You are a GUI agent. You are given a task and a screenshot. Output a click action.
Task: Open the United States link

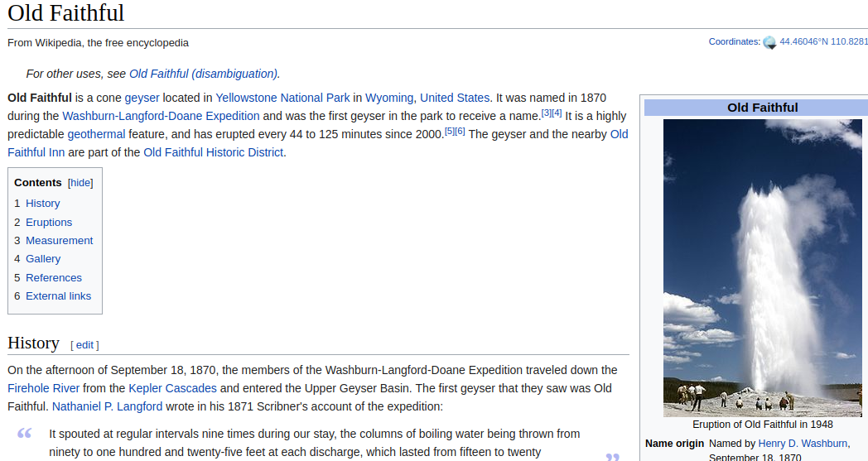tap(455, 98)
